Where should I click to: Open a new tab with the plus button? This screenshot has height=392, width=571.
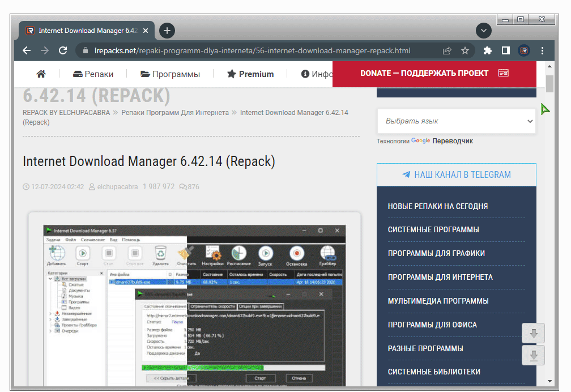click(167, 31)
